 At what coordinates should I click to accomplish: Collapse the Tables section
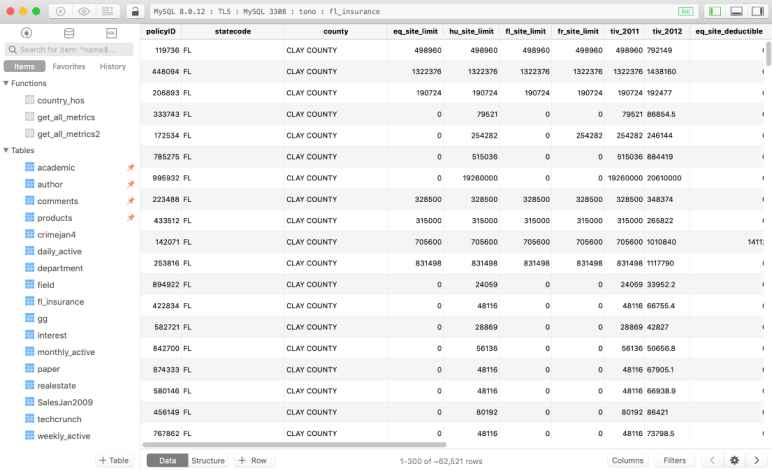(x=6, y=151)
